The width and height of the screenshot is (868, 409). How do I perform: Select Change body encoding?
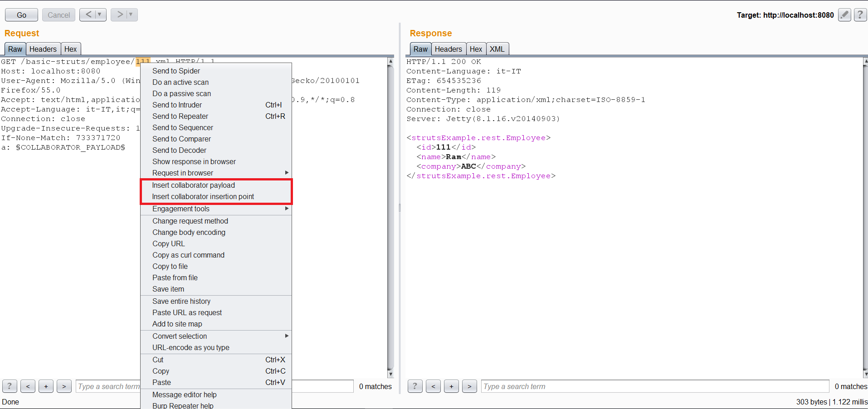[x=216, y=232]
